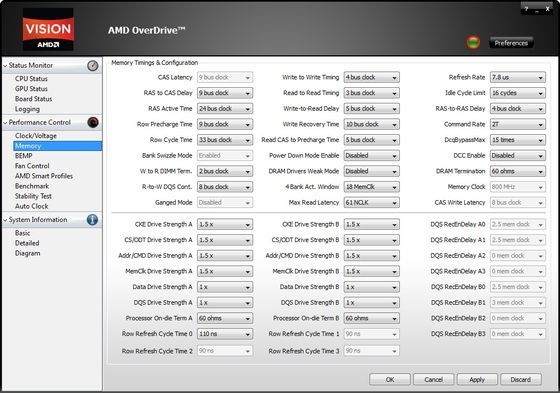The width and height of the screenshot is (560, 393).
Task: Click the Performance Control dial icon
Action: click(93, 122)
